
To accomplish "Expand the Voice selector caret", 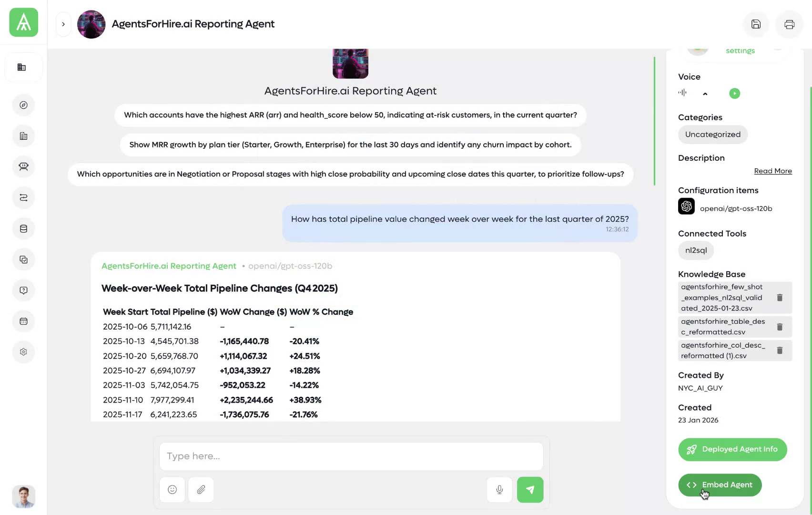I will click(x=705, y=94).
